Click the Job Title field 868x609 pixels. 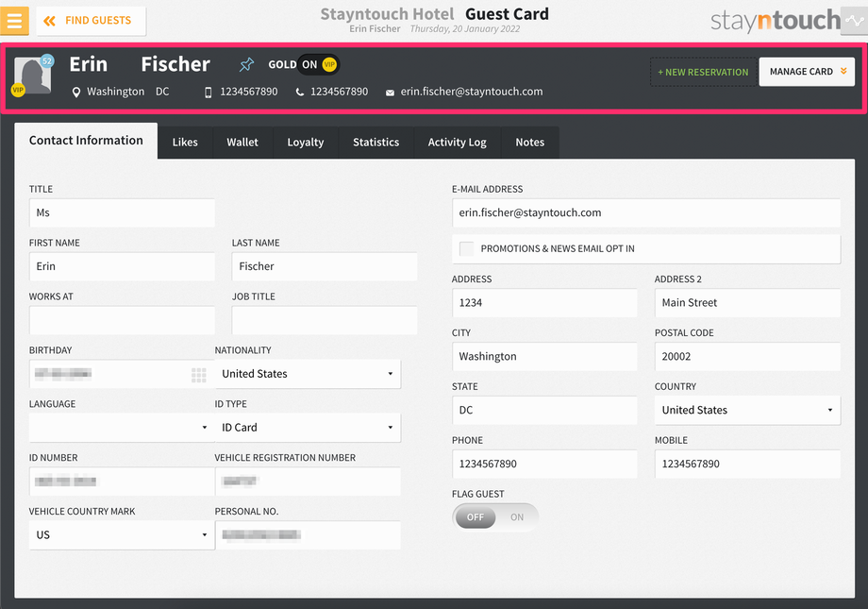tap(325, 320)
